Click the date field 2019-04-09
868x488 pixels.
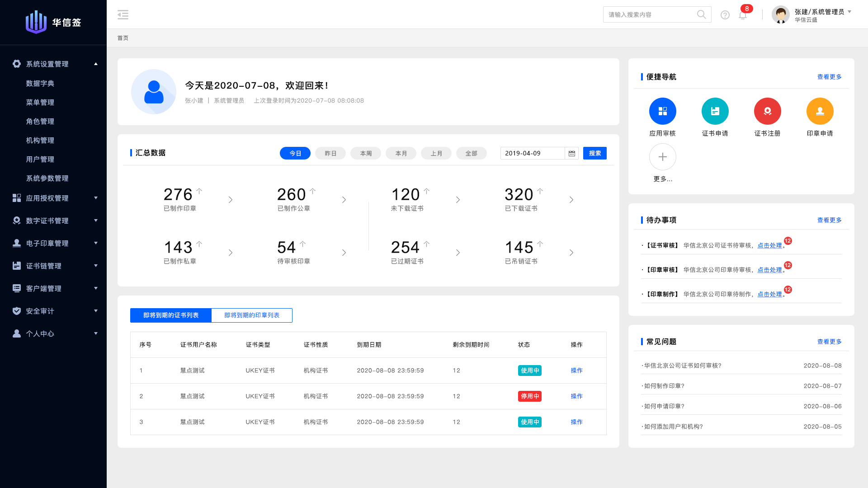click(533, 153)
